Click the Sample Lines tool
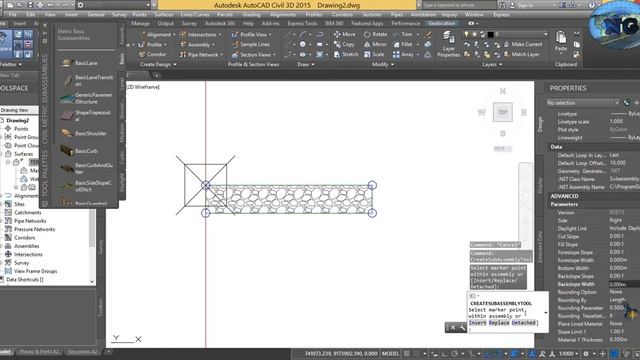 tap(250, 44)
